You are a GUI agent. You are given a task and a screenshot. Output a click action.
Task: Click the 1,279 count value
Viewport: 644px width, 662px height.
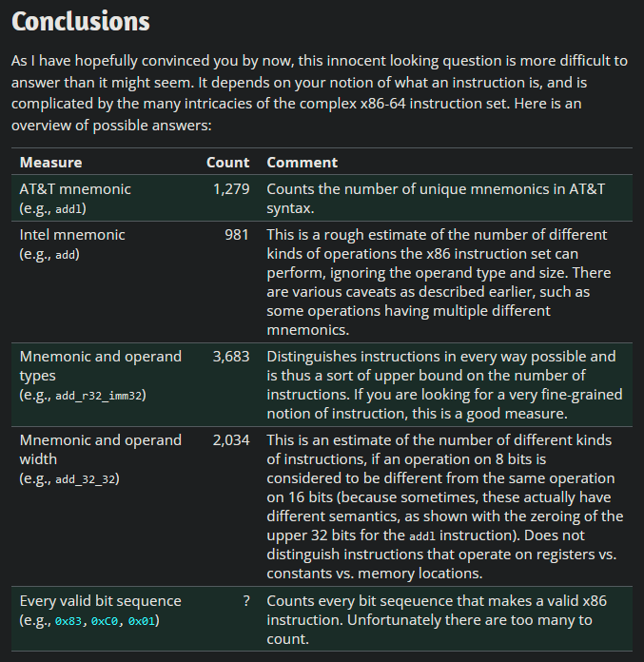(x=231, y=189)
